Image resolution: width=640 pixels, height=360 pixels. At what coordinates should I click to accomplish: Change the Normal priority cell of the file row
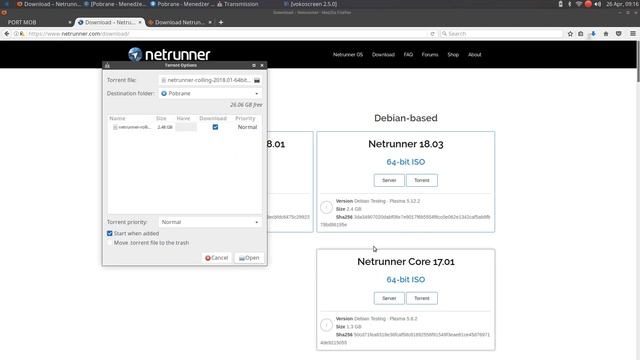tap(247, 127)
